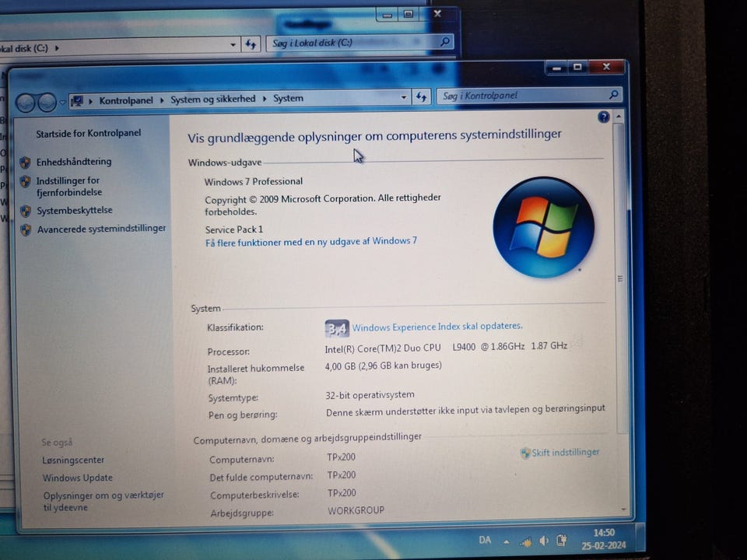Click the shield icon beside Systembeskyttelse
Screen dimensions: 747x560
[26, 211]
